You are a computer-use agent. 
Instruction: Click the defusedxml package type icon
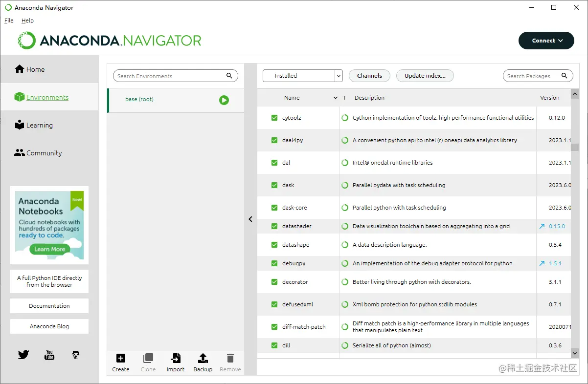click(345, 304)
